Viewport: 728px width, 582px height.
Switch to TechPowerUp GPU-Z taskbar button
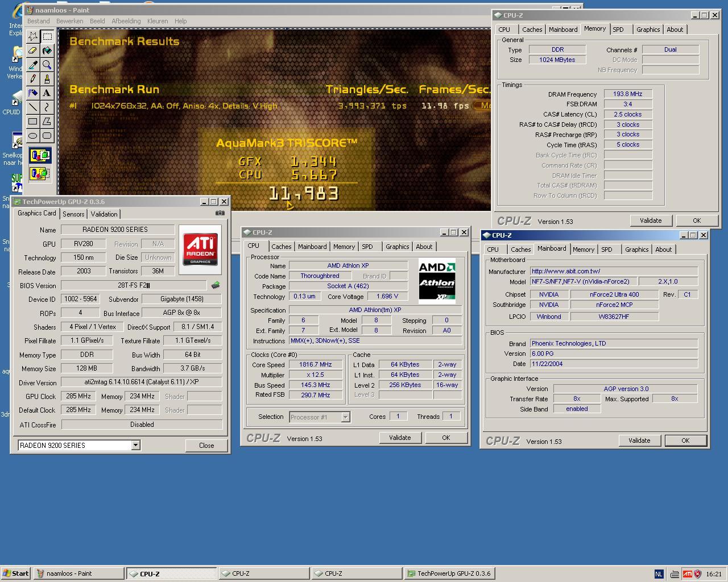449,574
